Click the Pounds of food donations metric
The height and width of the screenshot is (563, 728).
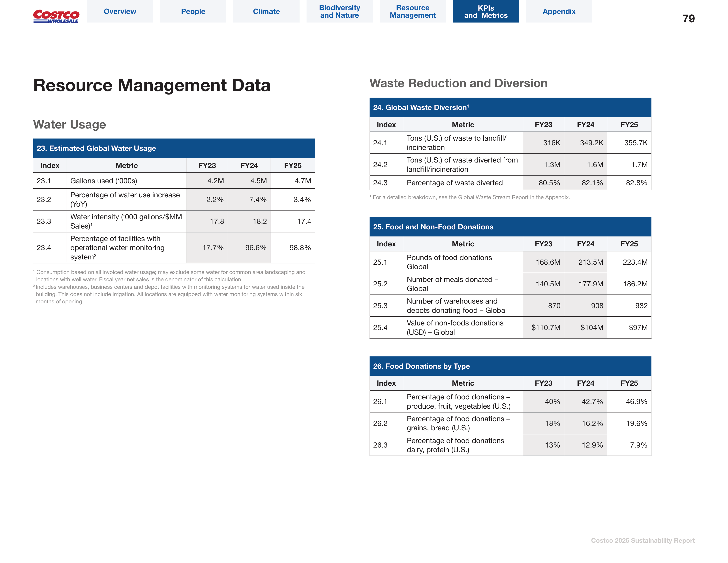tap(452, 262)
